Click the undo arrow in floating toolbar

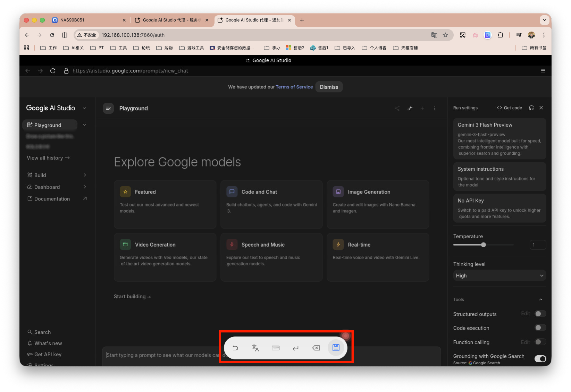click(235, 348)
